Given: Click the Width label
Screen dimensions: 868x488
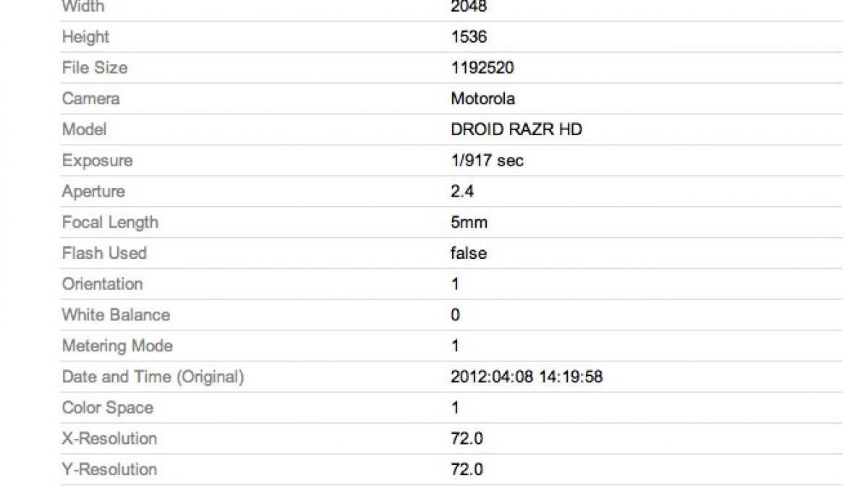Looking at the screenshot, I should [x=83, y=7].
